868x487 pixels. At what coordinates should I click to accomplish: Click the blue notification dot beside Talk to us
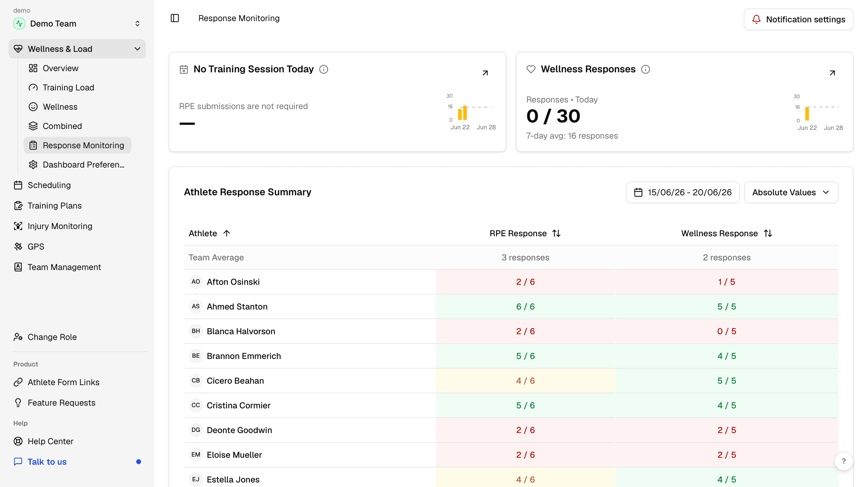[x=139, y=462]
